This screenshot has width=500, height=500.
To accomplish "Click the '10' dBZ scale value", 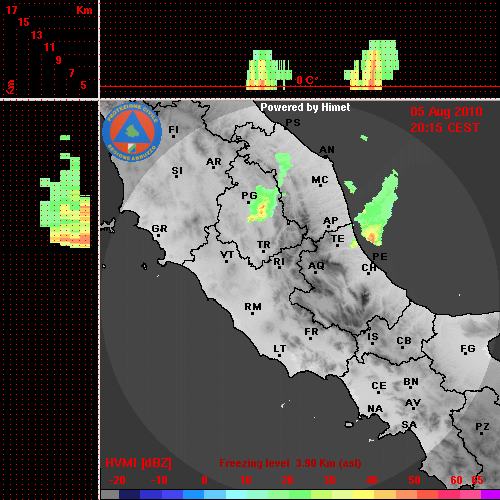I will point(246,480).
